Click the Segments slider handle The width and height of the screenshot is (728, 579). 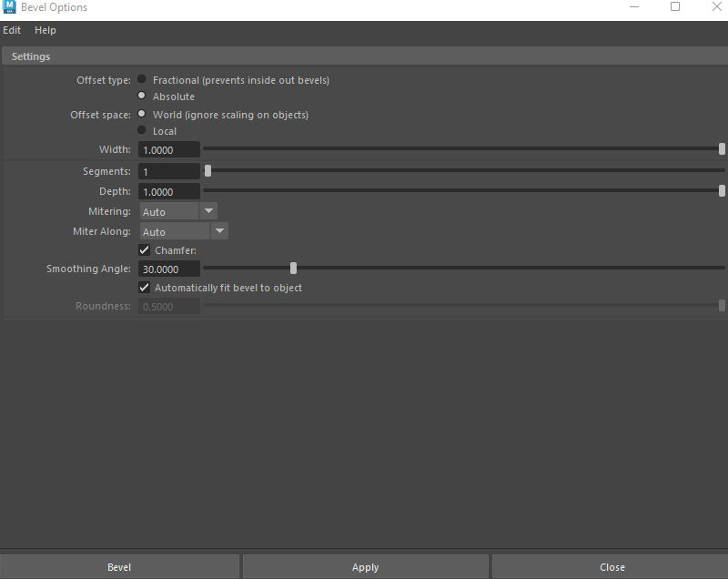pyautogui.click(x=208, y=171)
